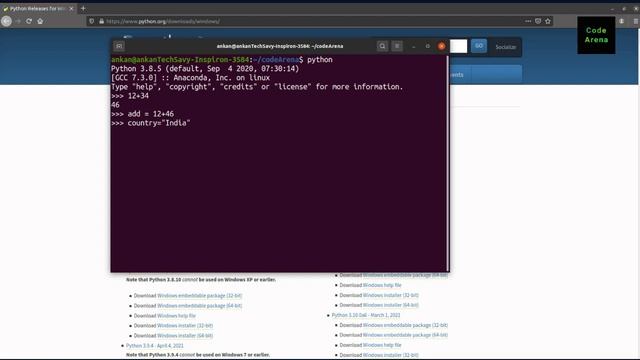Screen dimensions: 640x360
Task: Open the Firefox home page icon
Action: [40, 21]
